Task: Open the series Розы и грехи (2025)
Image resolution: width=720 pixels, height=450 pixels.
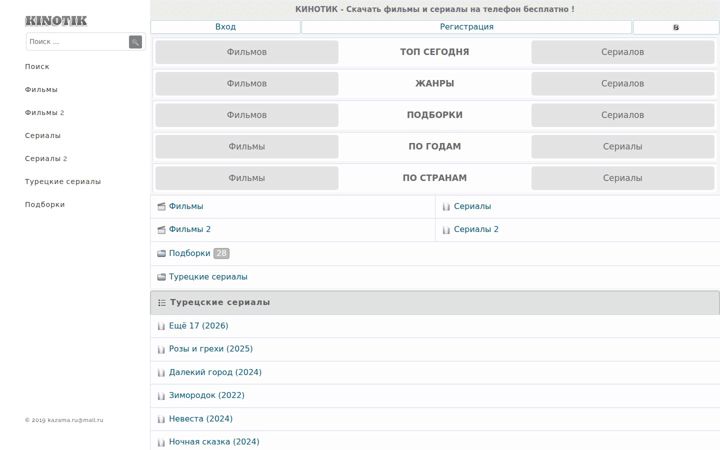Action: [211, 349]
